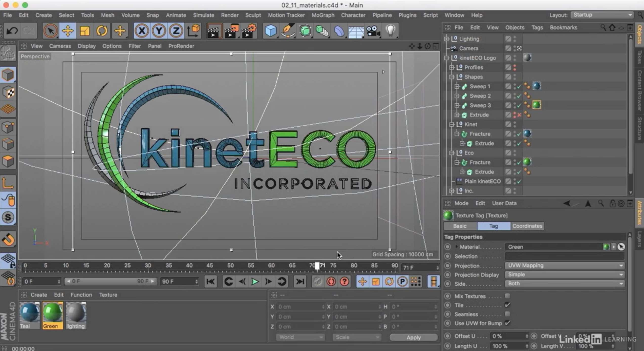Click the Apply button
This screenshot has height=351, width=644.
[413, 337]
